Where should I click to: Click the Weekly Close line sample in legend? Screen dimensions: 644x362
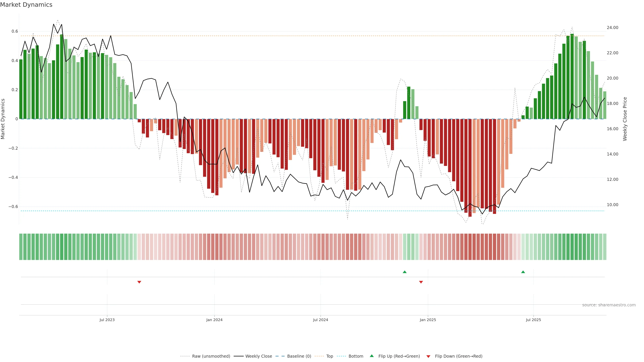(238, 356)
